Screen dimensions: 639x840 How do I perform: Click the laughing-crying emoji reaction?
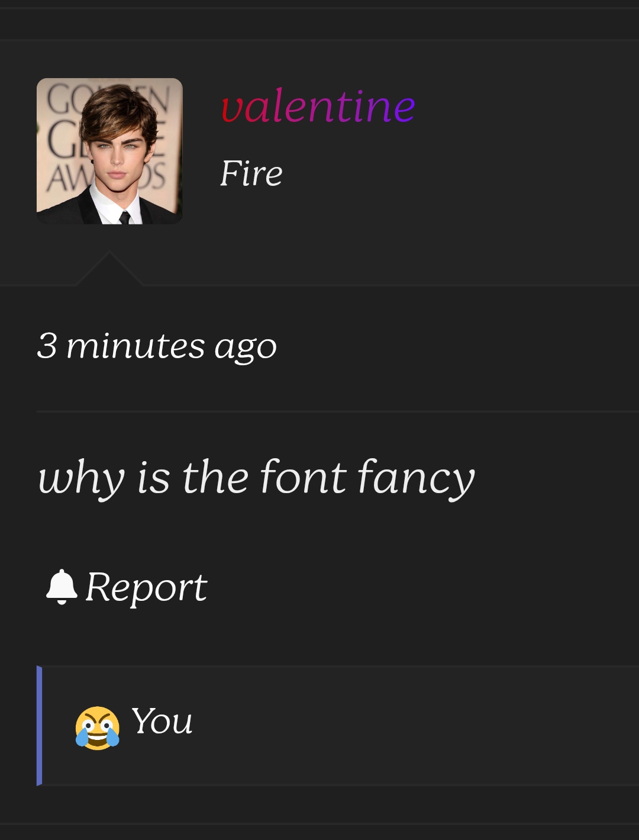(x=97, y=728)
